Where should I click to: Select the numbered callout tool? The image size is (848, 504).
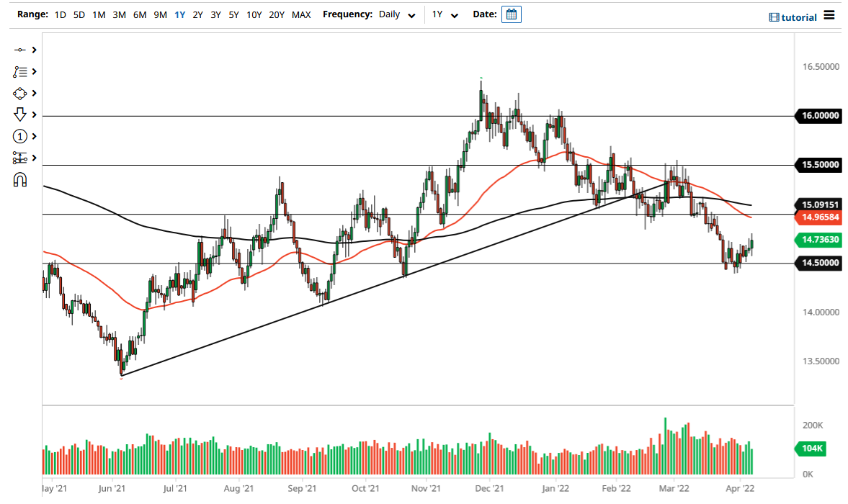[20, 136]
